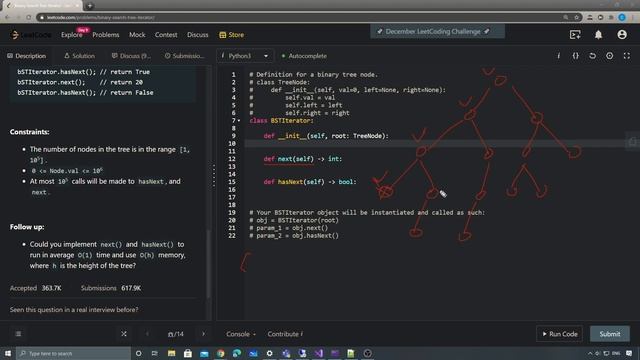Go to the Contest page
This screenshot has width=640, height=360.
click(x=166, y=35)
